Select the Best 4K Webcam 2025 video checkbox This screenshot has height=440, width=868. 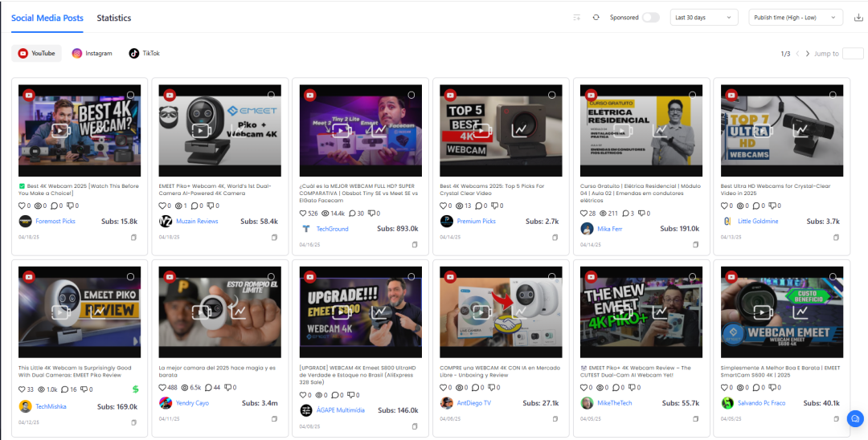pos(131,95)
